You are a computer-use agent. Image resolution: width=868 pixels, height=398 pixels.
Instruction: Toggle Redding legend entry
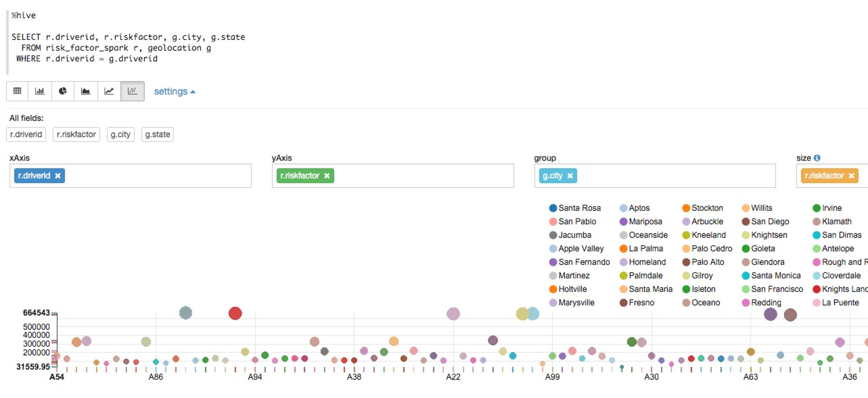762,302
